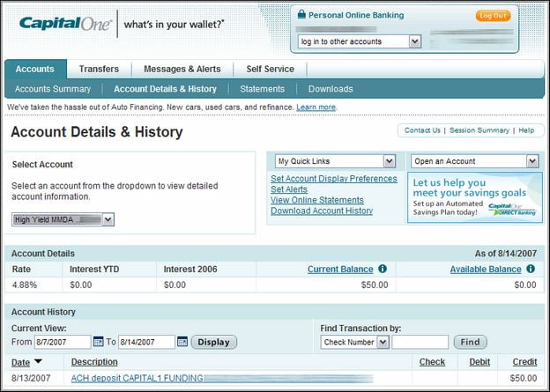Click the Set Alerts link
Viewport: 550px width, 392px height.
pos(289,189)
